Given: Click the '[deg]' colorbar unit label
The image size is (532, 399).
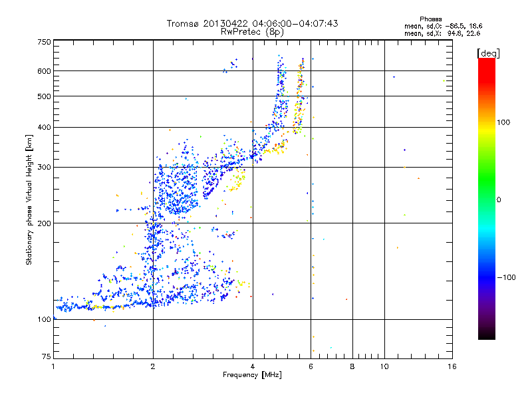Looking at the screenshot, I should pyautogui.click(x=488, y=53).
